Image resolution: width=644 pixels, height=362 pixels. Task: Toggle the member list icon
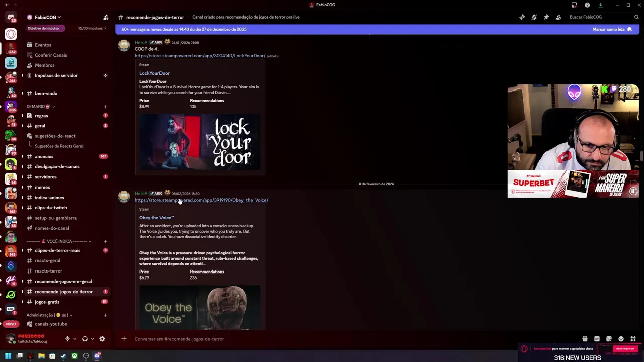[x=558, y=17]
